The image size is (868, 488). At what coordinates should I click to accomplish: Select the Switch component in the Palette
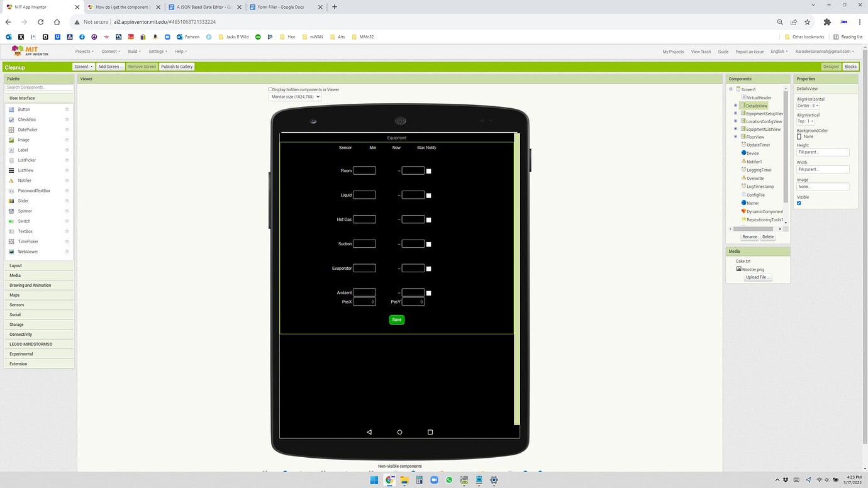pos(24,221)
